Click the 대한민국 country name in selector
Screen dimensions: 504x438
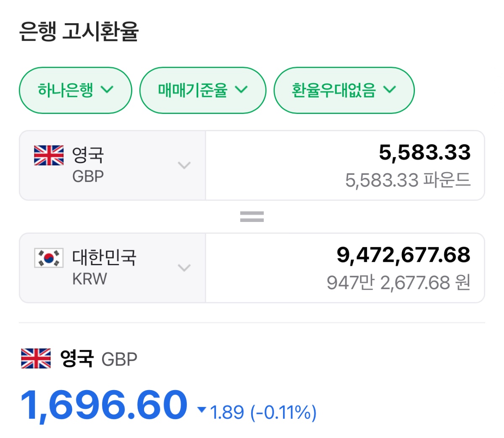(x=104, y=257)
